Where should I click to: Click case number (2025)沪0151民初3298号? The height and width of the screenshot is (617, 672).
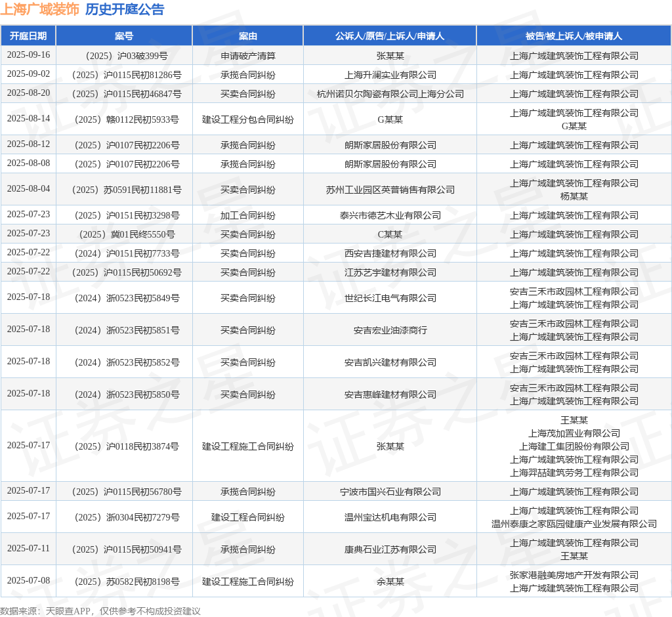pos(127,215)
